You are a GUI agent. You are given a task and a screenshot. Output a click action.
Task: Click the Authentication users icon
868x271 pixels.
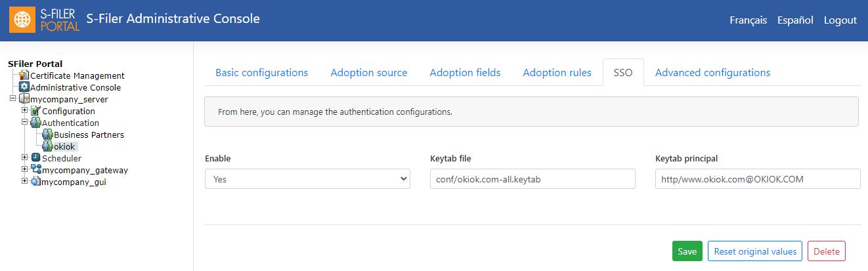pos(36,123)
